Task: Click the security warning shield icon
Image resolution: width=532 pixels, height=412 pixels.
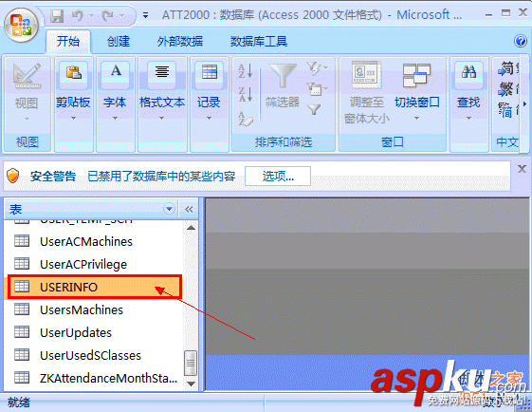Action: pyautogui.click(x=13, y=176)
